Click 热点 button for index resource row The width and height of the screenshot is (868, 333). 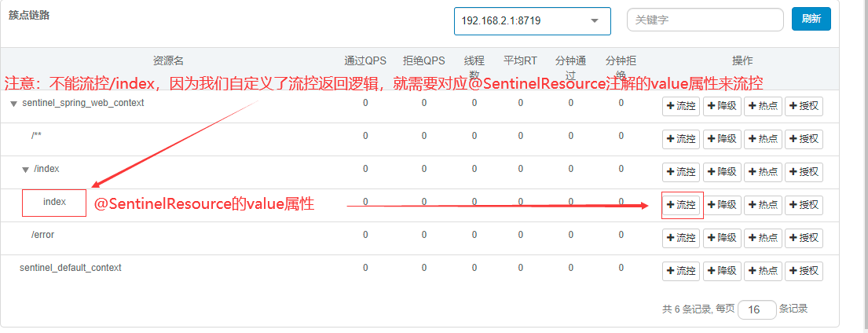tap(763, 205)
